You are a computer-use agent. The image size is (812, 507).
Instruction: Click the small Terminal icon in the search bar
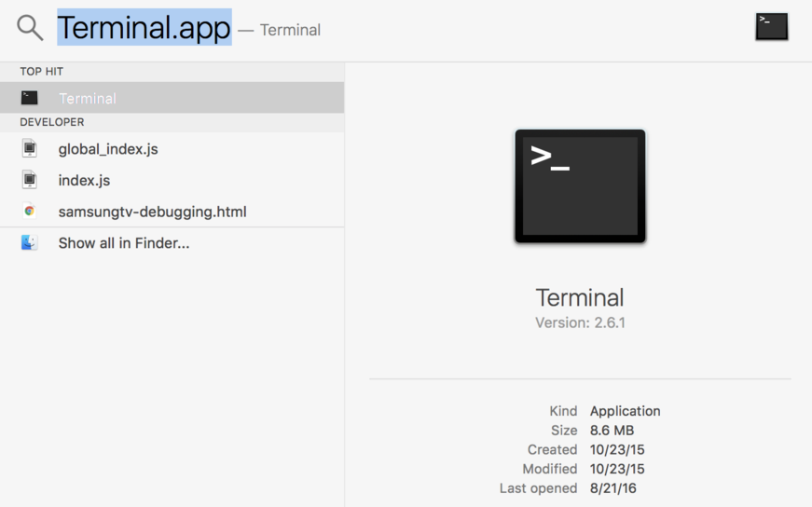pyautogui.click(x=772, y=26)
